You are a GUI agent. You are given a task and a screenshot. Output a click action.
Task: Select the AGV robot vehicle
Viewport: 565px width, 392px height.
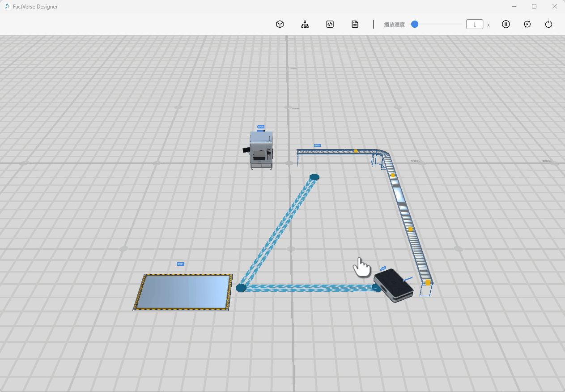point(393,285)
